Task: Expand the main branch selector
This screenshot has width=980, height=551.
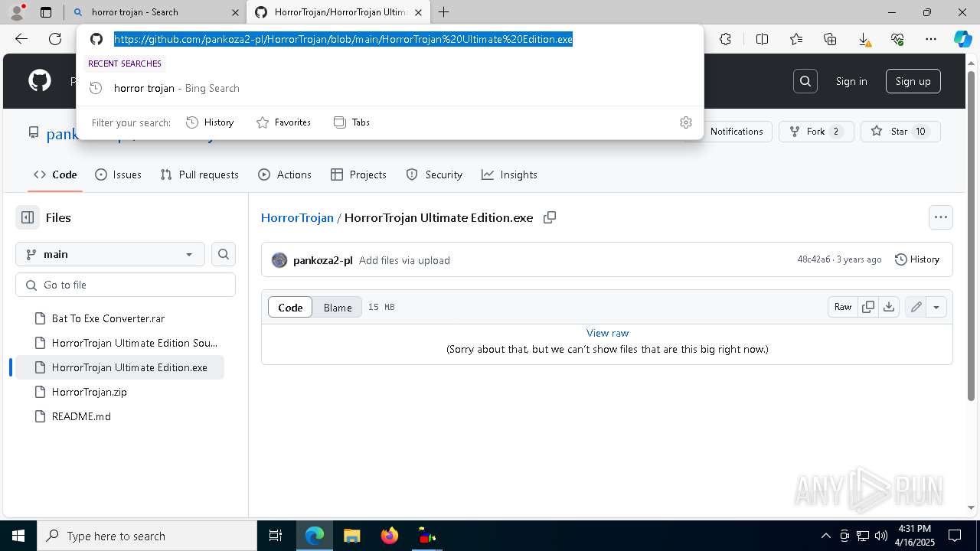Action: click(x=110, y=254)
